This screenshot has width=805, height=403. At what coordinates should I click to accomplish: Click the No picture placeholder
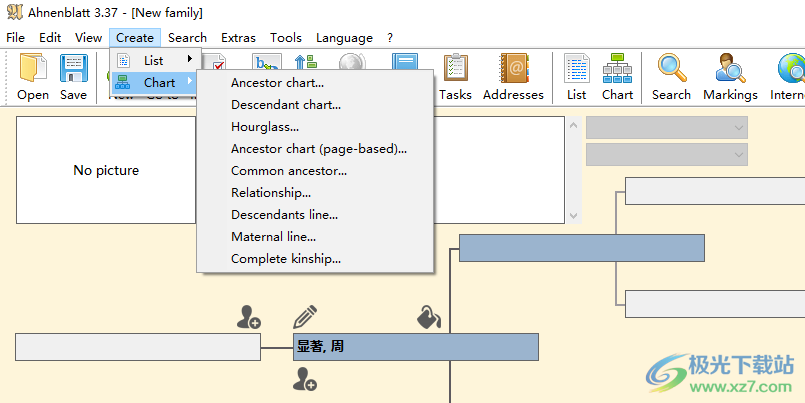pyautogui.click(x=106, y=170)
